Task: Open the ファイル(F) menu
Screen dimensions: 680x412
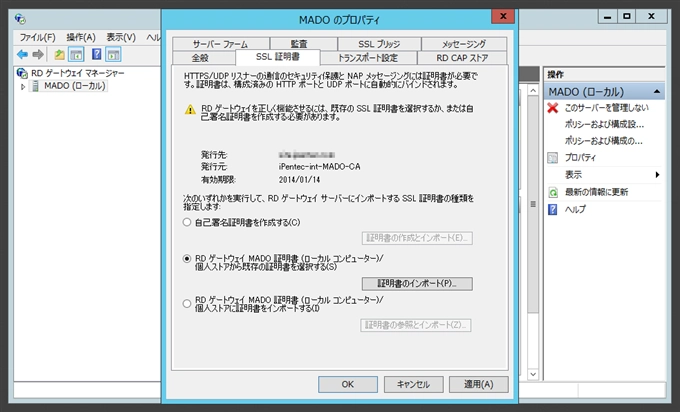Action: pos(37,37)
